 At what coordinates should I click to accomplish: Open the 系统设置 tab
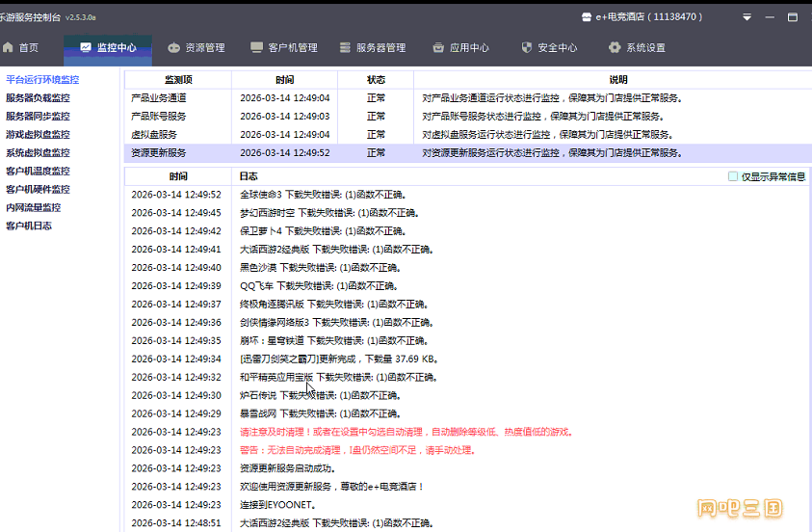(637, 47)
